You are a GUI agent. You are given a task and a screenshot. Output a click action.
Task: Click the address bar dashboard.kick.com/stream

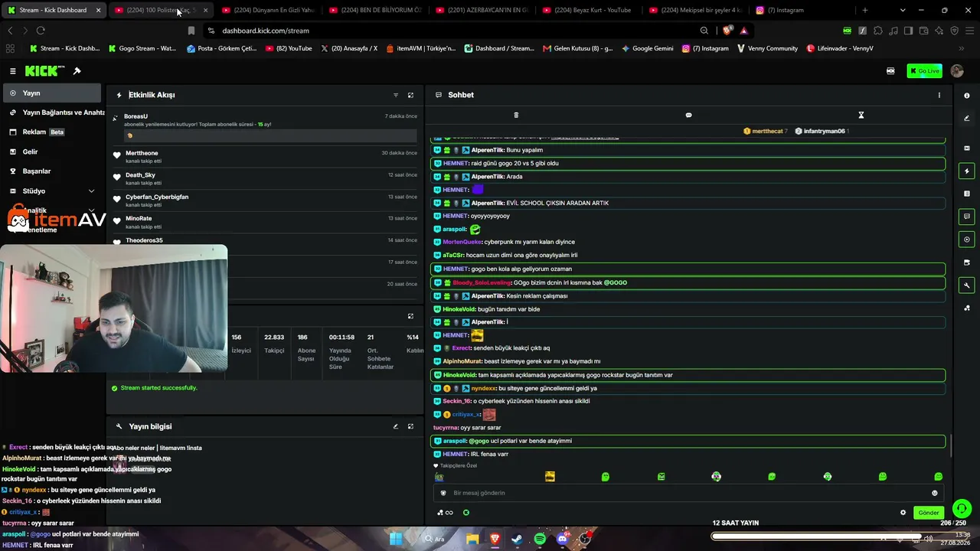pos(266,31)
